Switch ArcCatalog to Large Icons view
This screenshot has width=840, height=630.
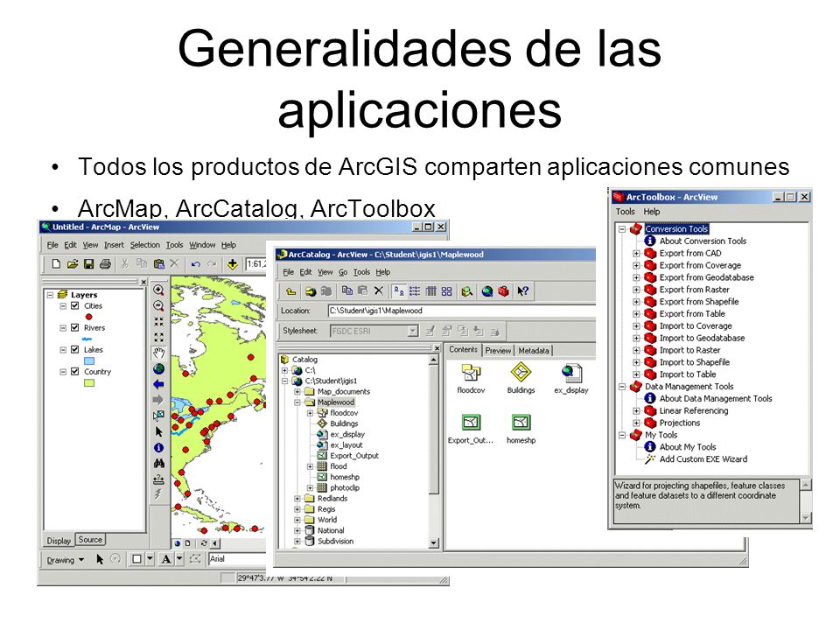click(x=399, y=290)
